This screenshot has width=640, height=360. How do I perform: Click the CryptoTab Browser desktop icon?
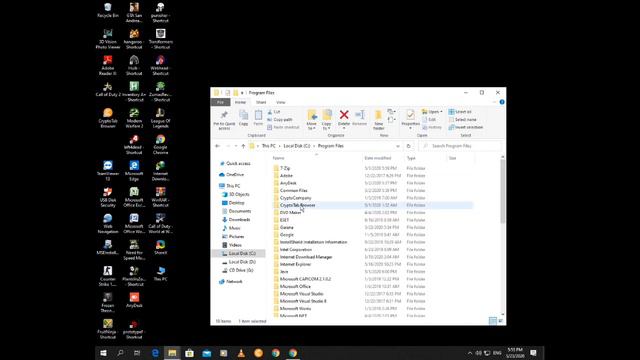coord(108,118)
